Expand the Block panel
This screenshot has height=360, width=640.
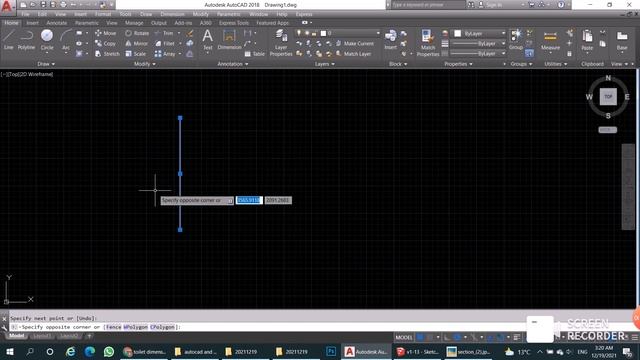398,64
